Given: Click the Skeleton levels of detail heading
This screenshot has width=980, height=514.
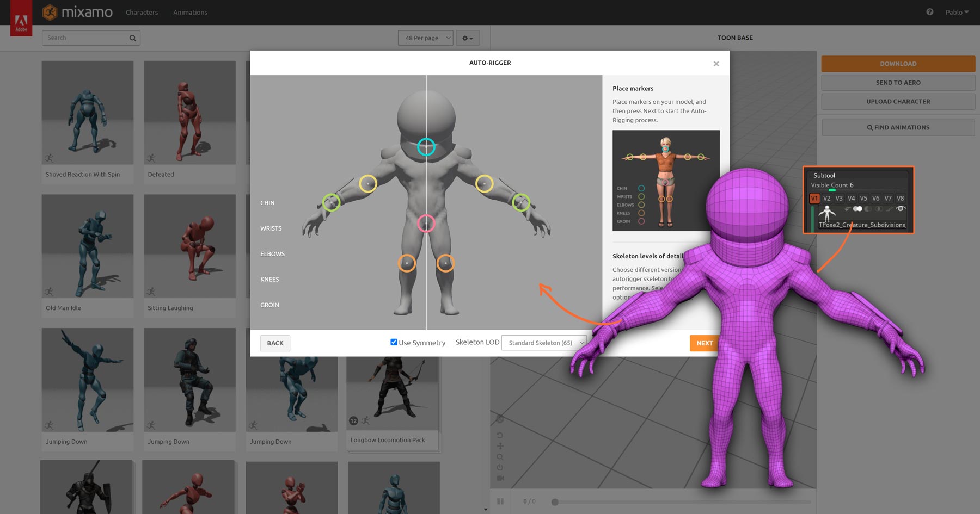Looking at the screenshot, I should 648,256.
